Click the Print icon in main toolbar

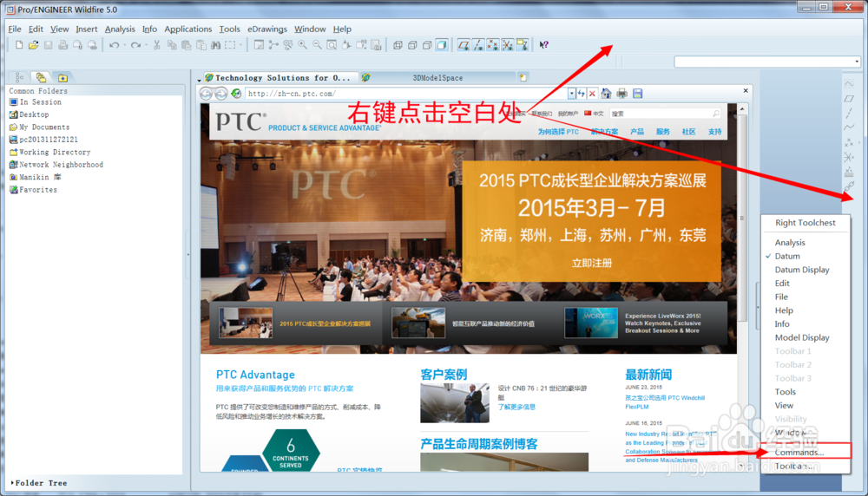click(x=62, y=45)
